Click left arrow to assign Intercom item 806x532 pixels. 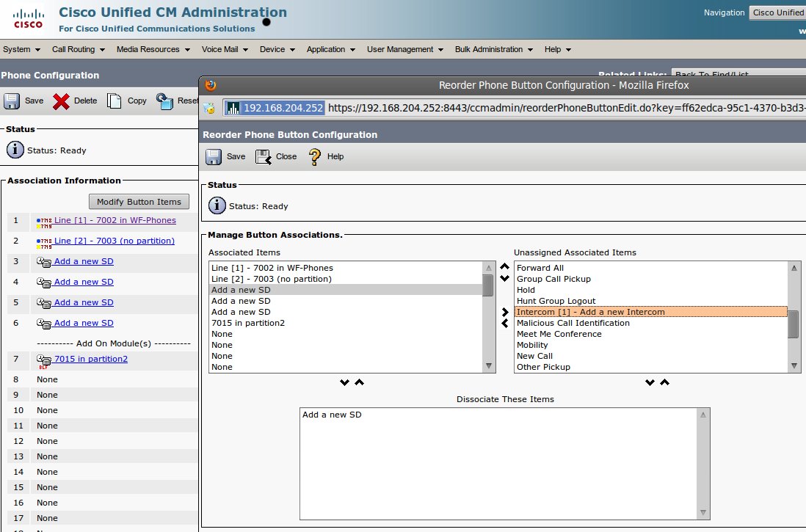[x=505, y=324]
